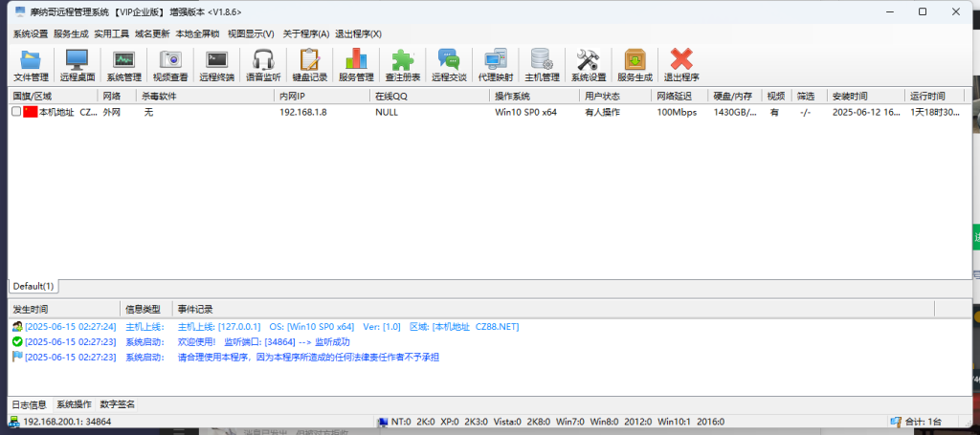
Task: Click the 有人操作 user status cell
Action: pos(603,113)
